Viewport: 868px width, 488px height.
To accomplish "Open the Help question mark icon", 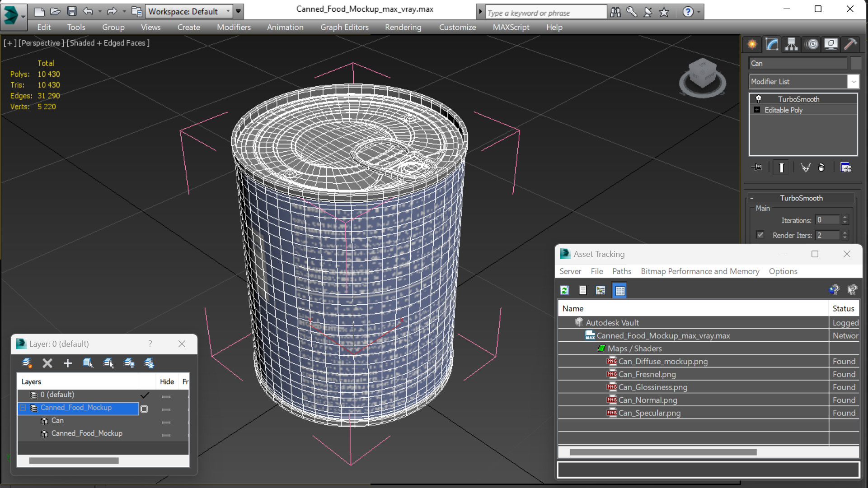I will coord(688,12).
